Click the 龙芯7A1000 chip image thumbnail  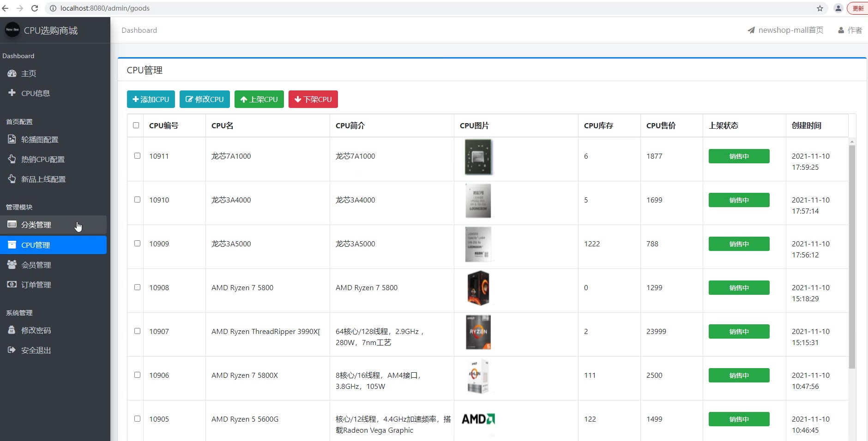(478, 157)
